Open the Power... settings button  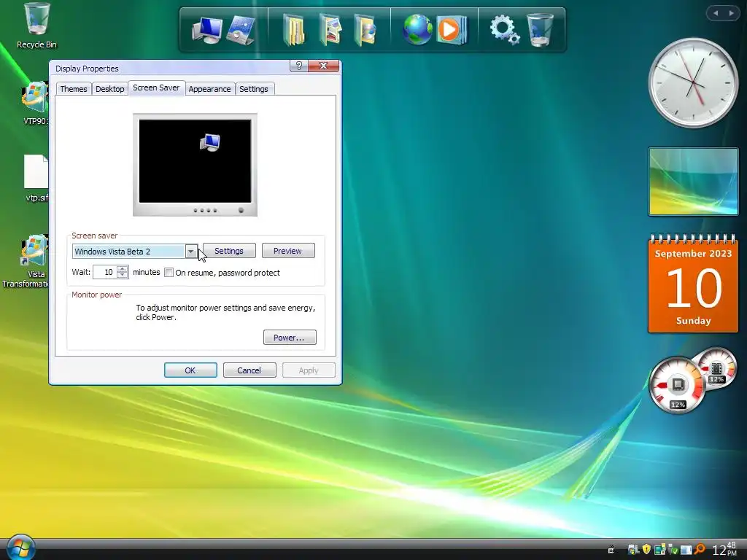(x=290, y=337)
